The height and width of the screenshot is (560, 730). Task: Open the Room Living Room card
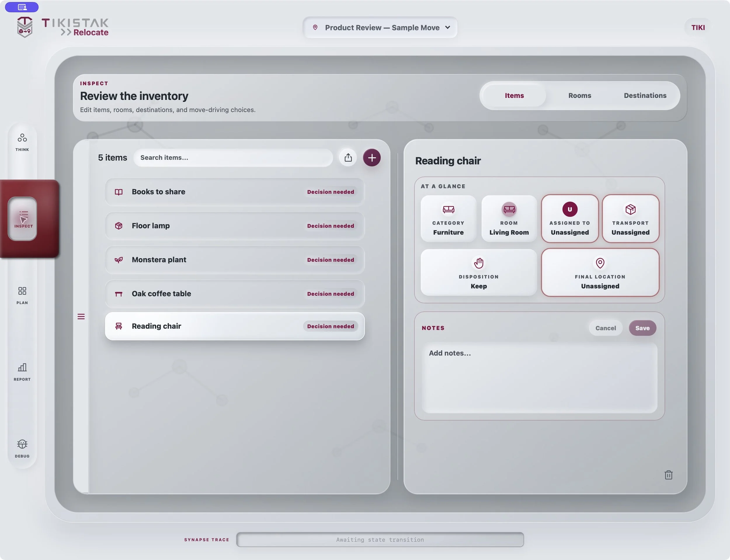[509, 219]
